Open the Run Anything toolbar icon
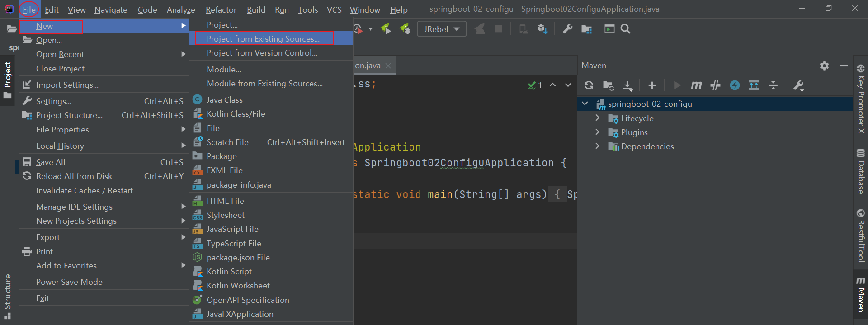This screenshot has width=868, height=325. click(x=609, y=29)
